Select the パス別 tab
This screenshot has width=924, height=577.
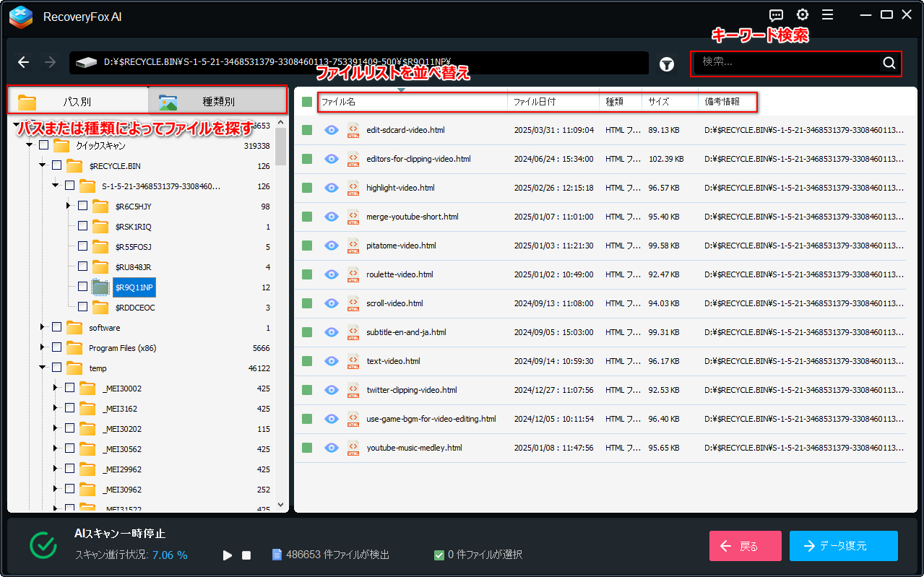(x=77, y=102)
